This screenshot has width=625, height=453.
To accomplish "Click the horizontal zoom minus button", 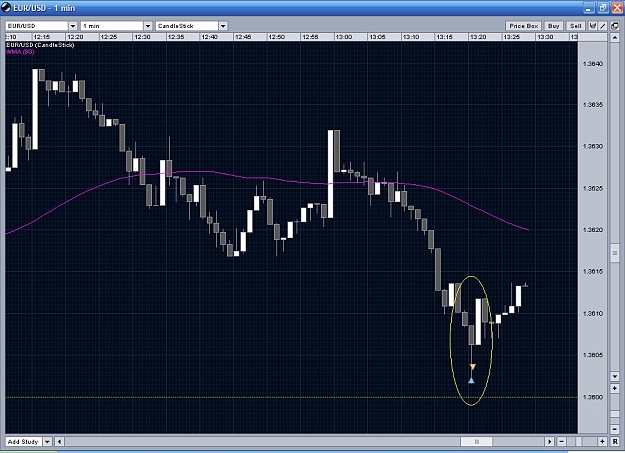I will tap(561, 441).
